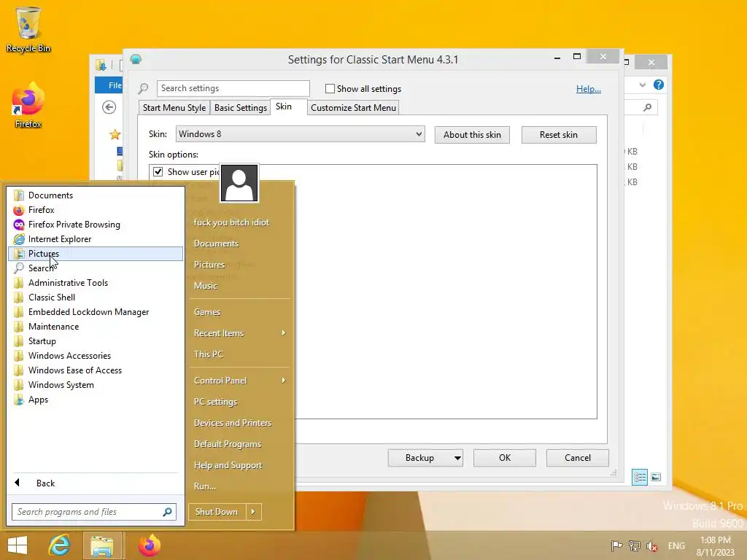Expand Windows Accessories folder
747x560 pixels.
click(x=96, y=356)
